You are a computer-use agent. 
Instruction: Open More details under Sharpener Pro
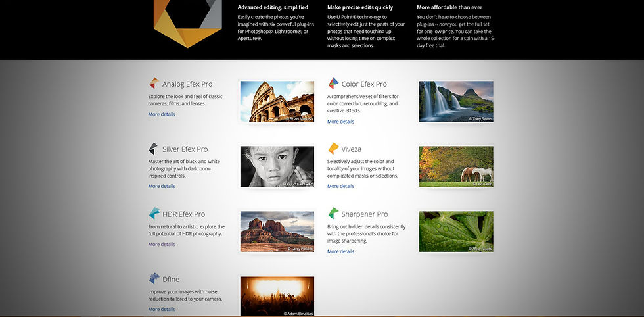(x=340, y=251)
